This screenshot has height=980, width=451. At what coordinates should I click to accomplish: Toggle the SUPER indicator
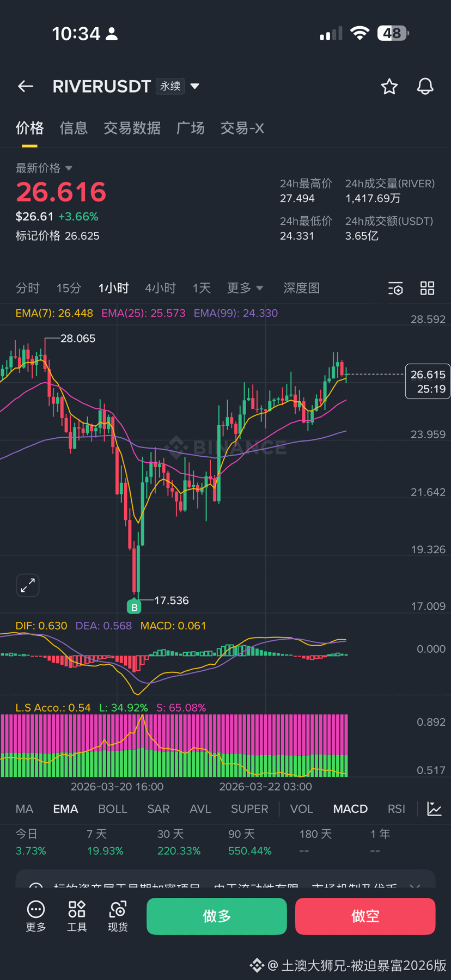point(249,808)
